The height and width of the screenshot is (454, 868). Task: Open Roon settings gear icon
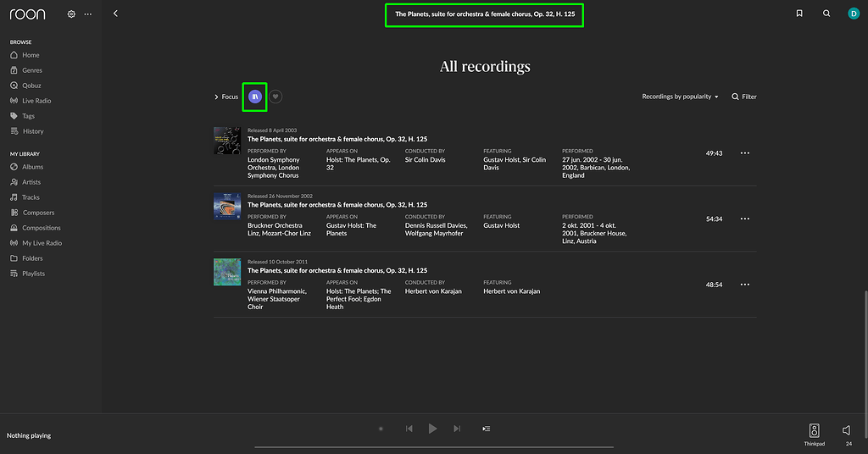pos(71,14)
